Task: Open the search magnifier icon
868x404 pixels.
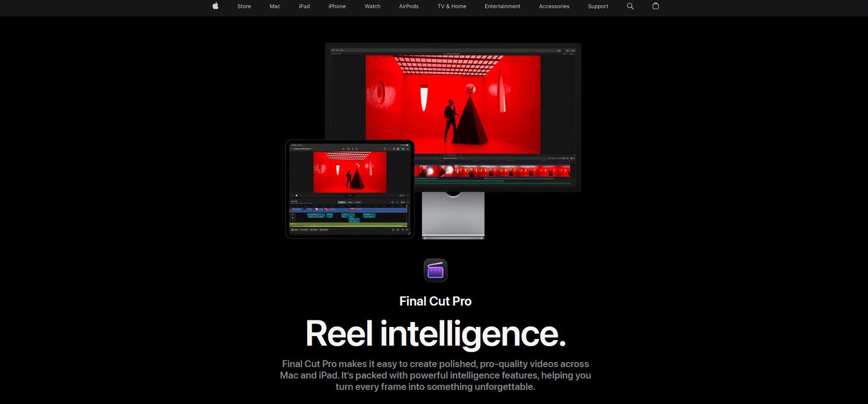Action: (x=630, y=6)
